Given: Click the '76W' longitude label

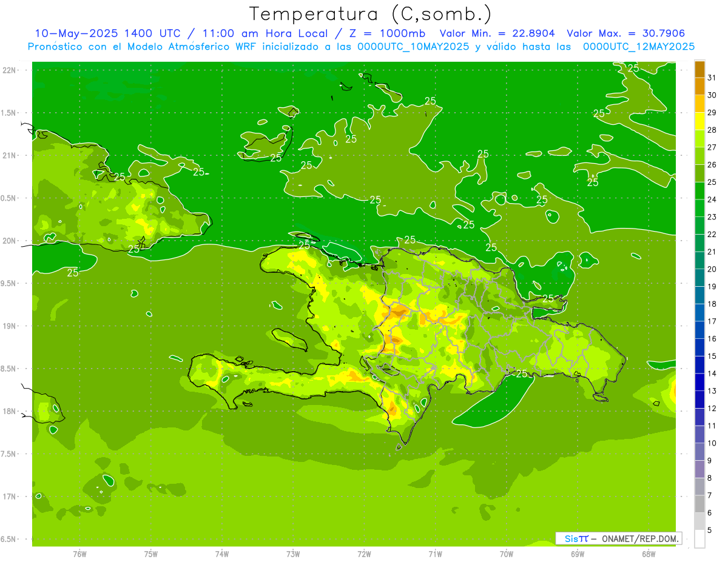Looking at the screenshot, I should point(79,554).
